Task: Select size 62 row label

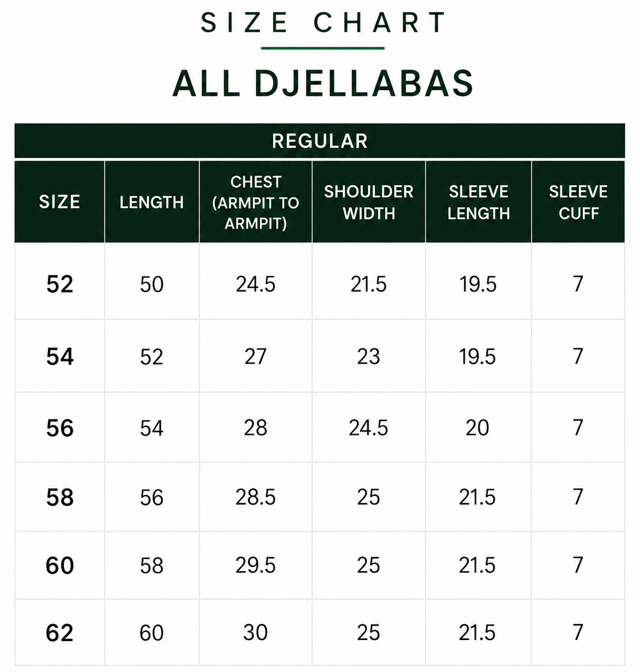Action: pos(60,633)
